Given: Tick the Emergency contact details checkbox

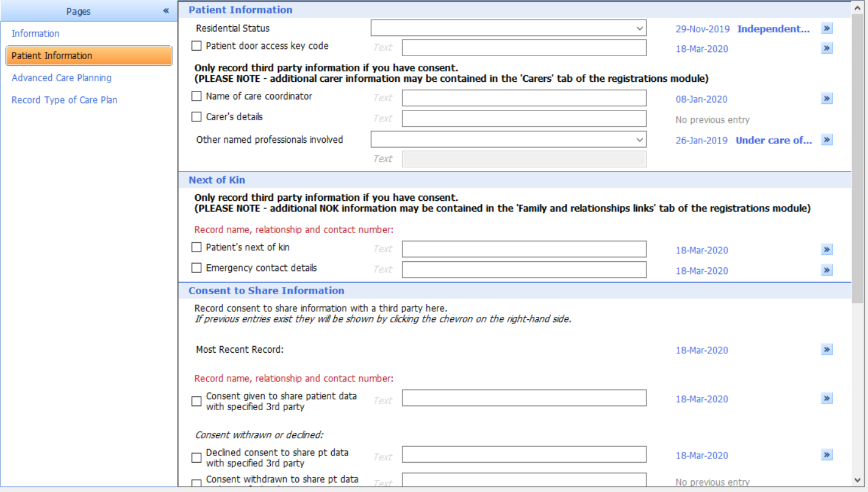Looking at the screenshot, I should click(x=196, y=267).
